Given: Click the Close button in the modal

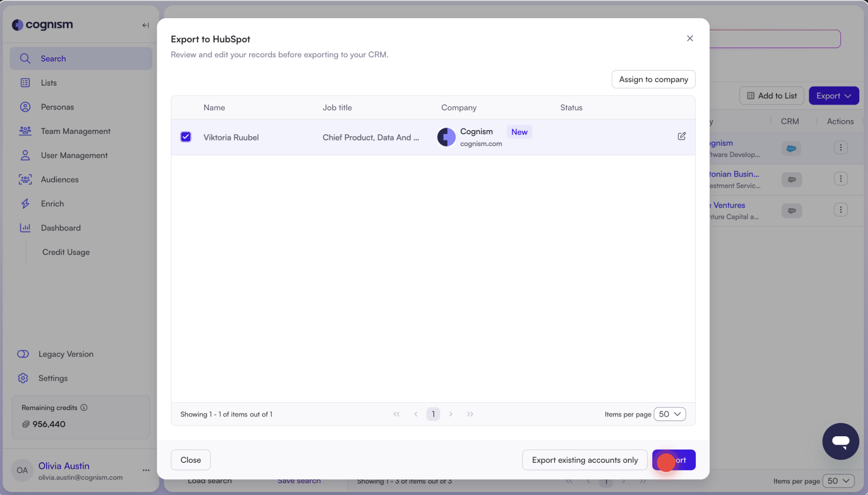Looking at the screenshot, I should (x=191, y=460).
